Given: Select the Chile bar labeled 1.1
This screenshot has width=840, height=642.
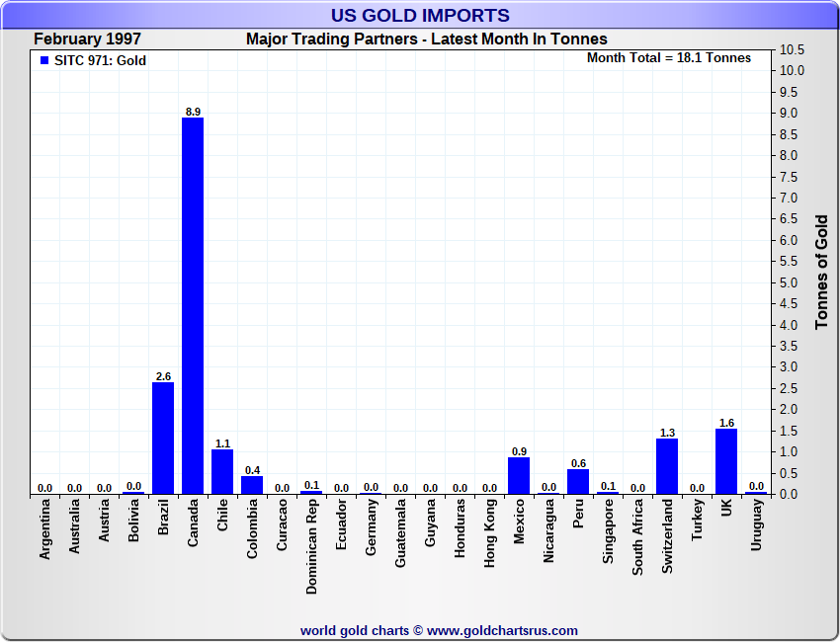Looking at the screenshot, I should coord(222,471).
